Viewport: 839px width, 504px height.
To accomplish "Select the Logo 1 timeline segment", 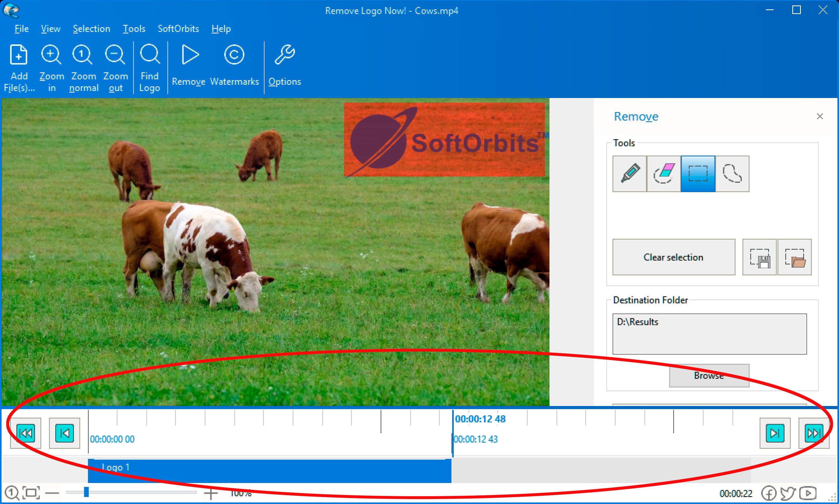I will 269,471.
